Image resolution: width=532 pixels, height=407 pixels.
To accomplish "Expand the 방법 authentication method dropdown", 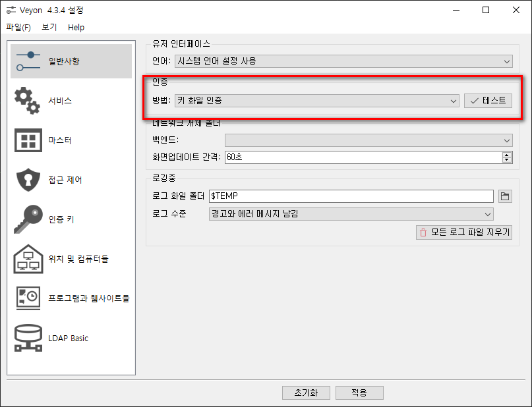I will [x=317, y=101].
